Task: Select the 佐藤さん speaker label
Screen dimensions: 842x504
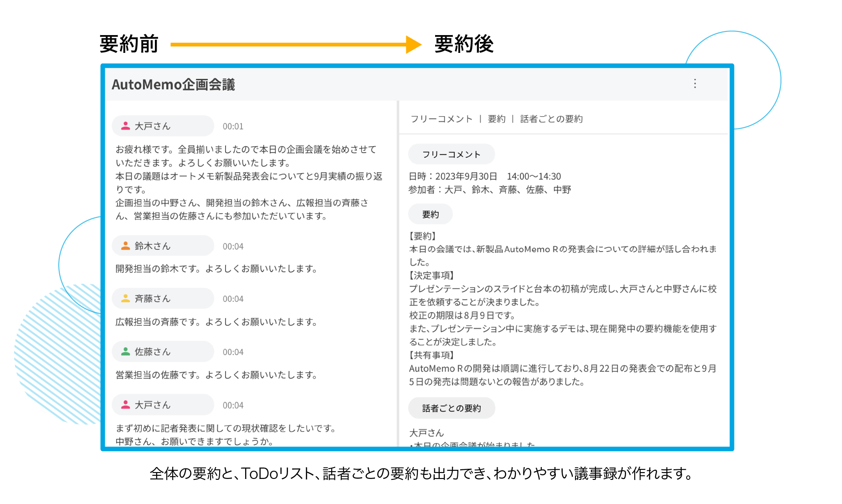Action: [153, 352]
